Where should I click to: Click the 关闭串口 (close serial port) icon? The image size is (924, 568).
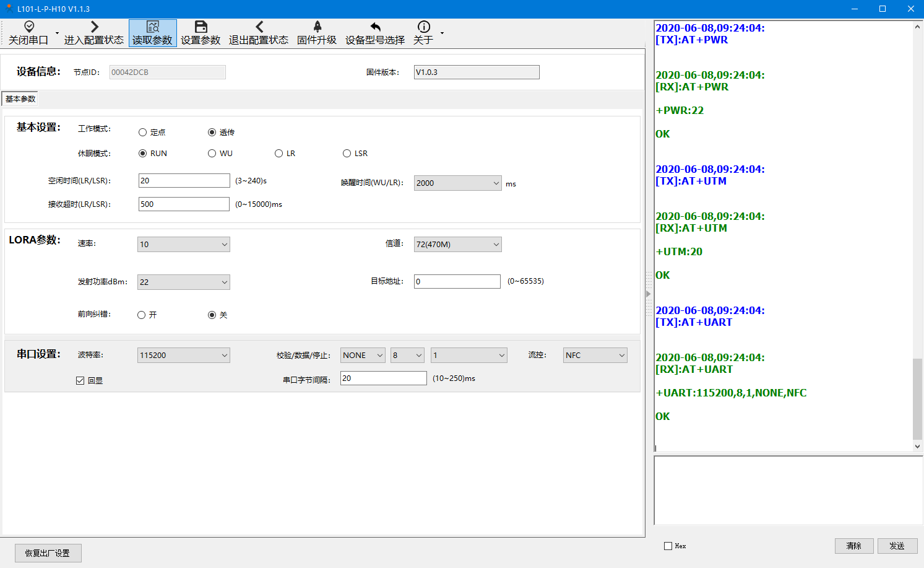pos(28,27)
